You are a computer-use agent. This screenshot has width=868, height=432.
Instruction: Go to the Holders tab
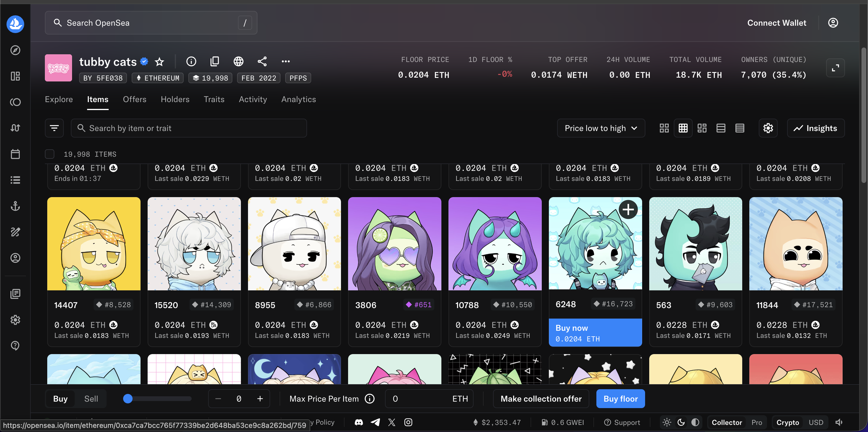click(175, 99)
